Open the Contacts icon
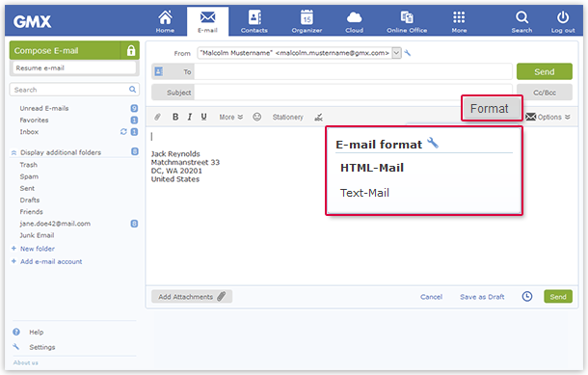 pyautogui.click(x=254, y=21)
